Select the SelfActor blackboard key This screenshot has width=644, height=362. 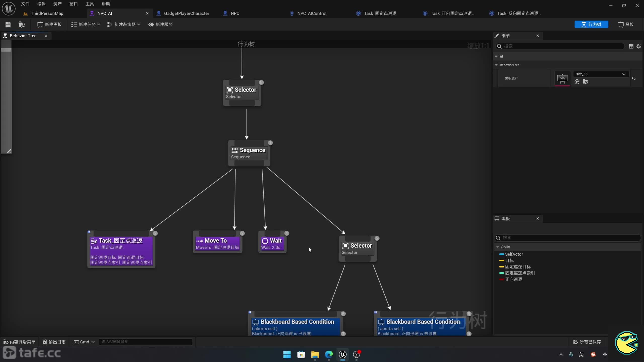click(x=514, y=254)
